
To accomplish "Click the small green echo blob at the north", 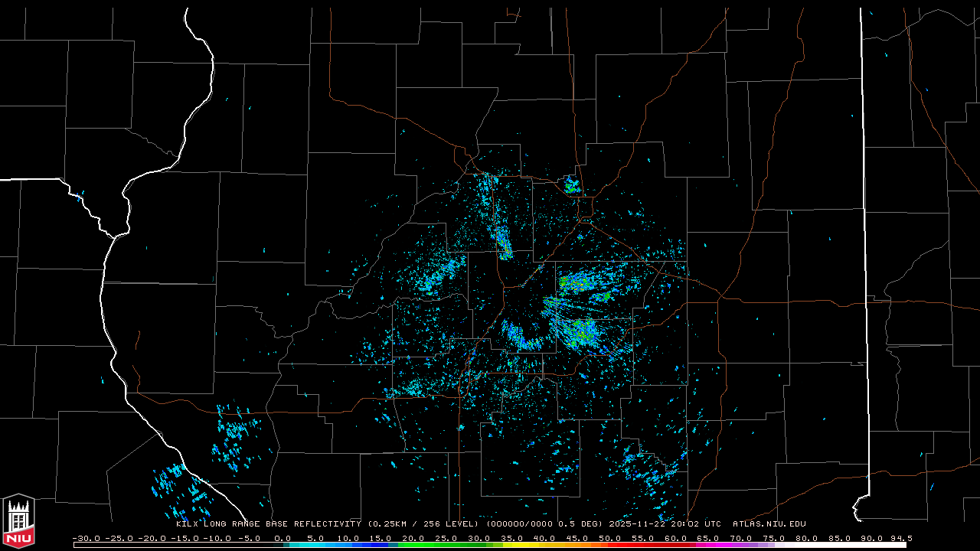I will click(571, 185).
